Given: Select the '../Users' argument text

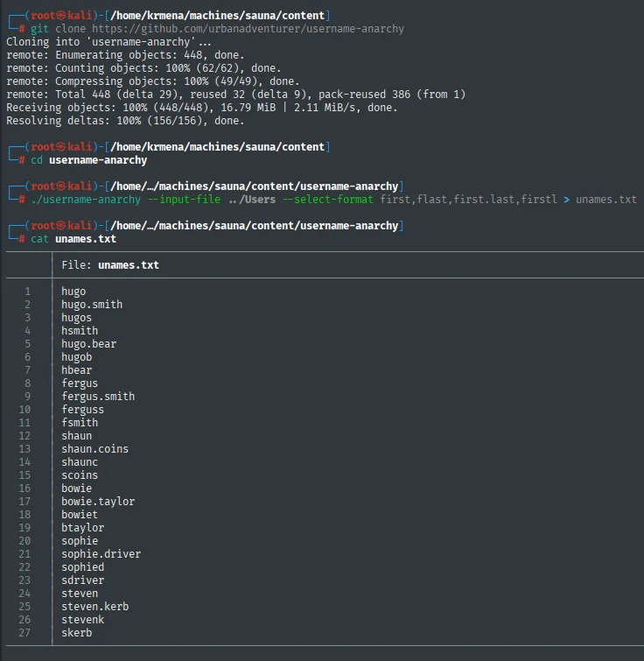Looking at the screenshot, I should point(252,200).
